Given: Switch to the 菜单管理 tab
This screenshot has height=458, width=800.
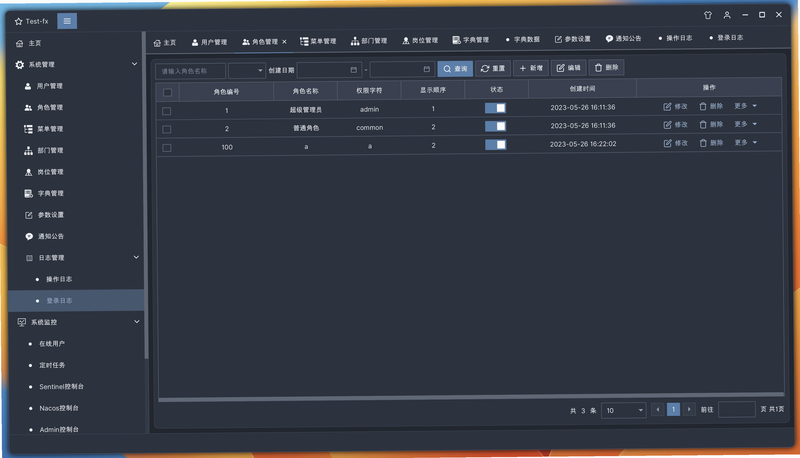Looking at the screenshot, I should coord(318,41).
